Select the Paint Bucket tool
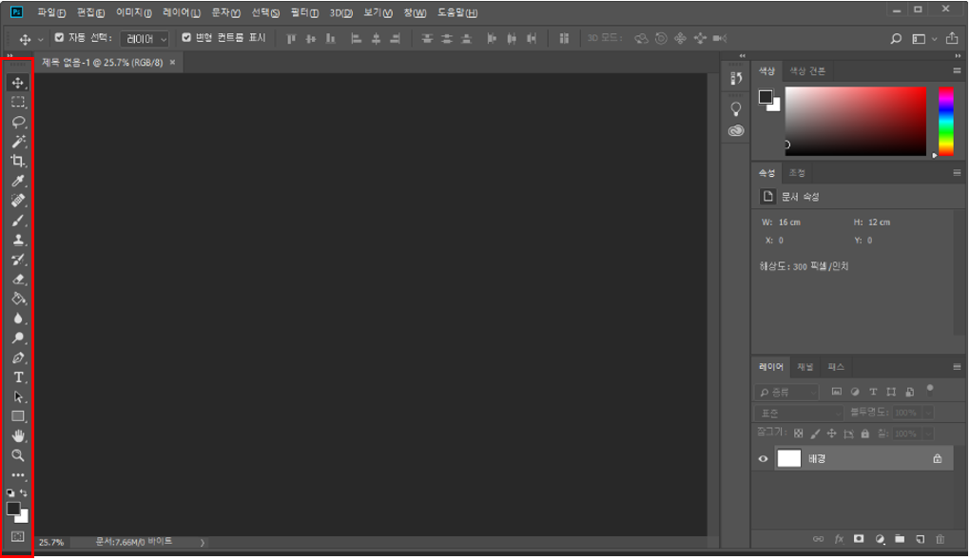The image size is (970, 560). [18, 299]
